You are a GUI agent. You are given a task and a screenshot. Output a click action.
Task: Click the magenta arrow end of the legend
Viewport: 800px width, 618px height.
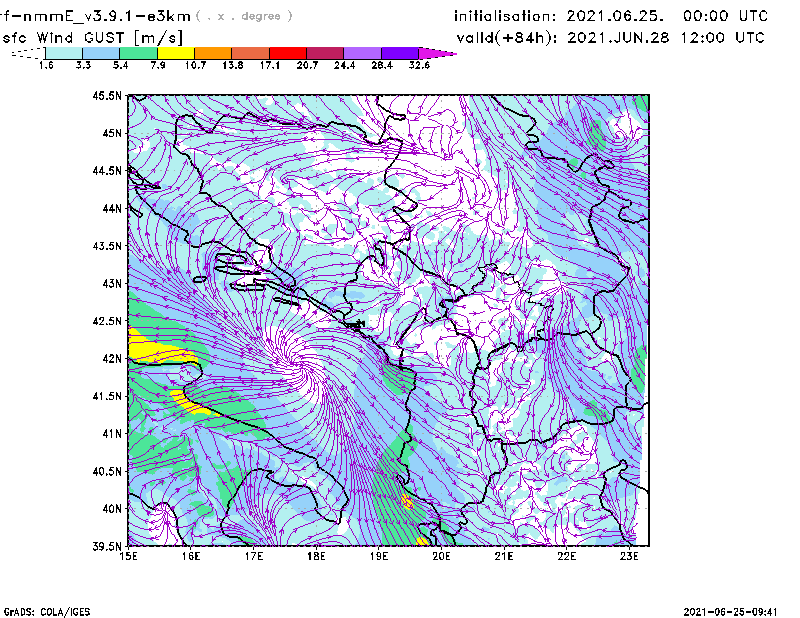(x=437, y=53)
